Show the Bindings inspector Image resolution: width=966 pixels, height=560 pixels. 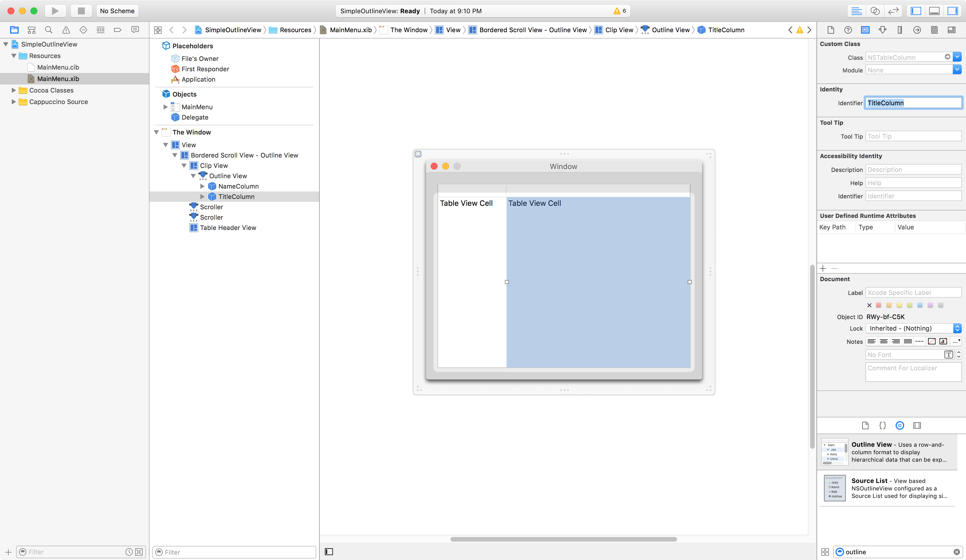(x=934, y=30)
